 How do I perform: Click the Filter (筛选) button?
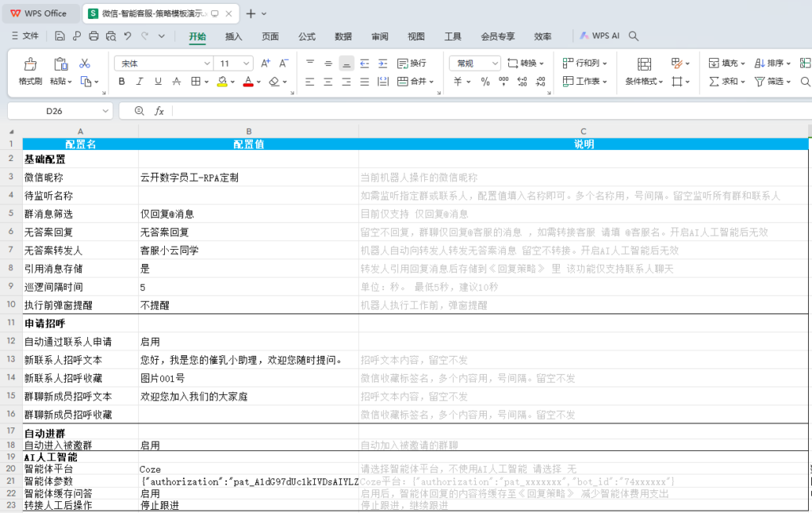(772, 82)
